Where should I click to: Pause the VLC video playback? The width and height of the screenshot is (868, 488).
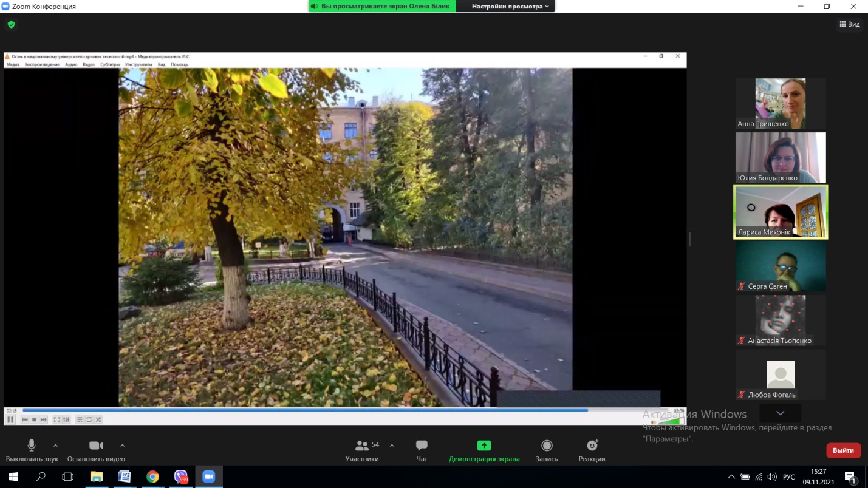[10, 419]
